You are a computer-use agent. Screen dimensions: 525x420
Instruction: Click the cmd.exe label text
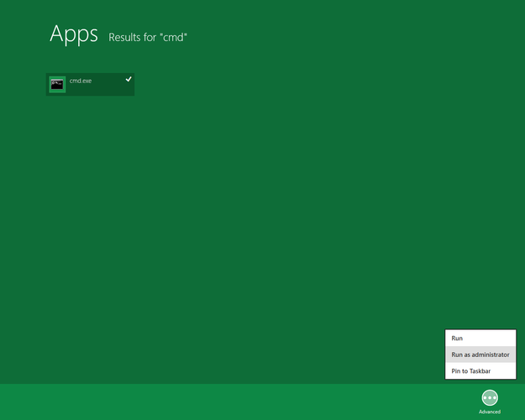click(81, 81)
